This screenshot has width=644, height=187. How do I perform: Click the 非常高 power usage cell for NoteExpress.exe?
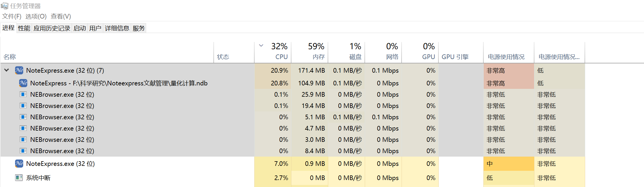(x=508, y=70)
